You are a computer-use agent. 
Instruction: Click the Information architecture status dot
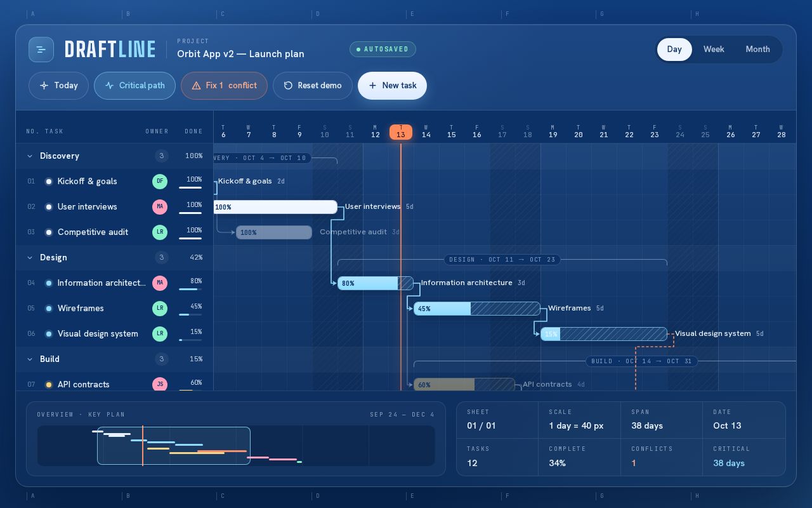pos(49,283)
